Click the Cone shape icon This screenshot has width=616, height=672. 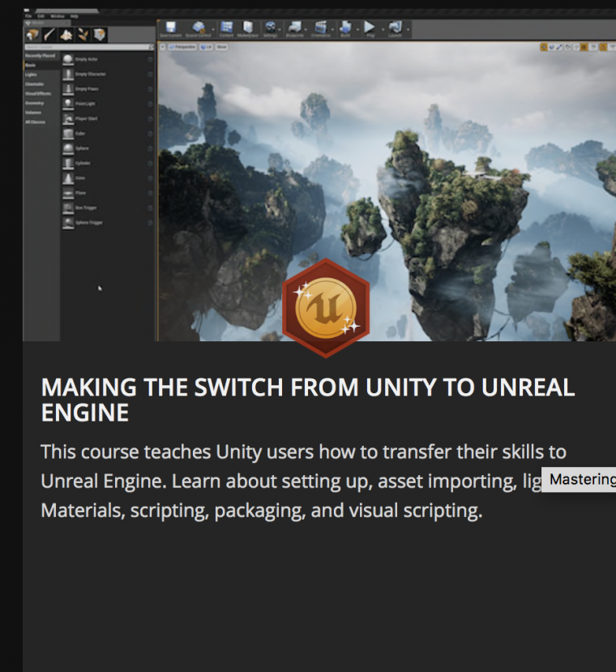(68, 178)
